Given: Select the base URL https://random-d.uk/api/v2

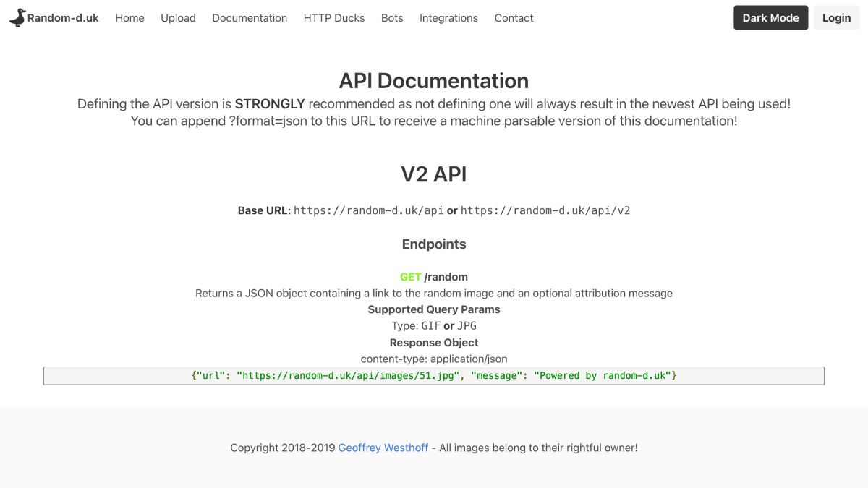Looking at the screenshot, I should pos(545,211).
